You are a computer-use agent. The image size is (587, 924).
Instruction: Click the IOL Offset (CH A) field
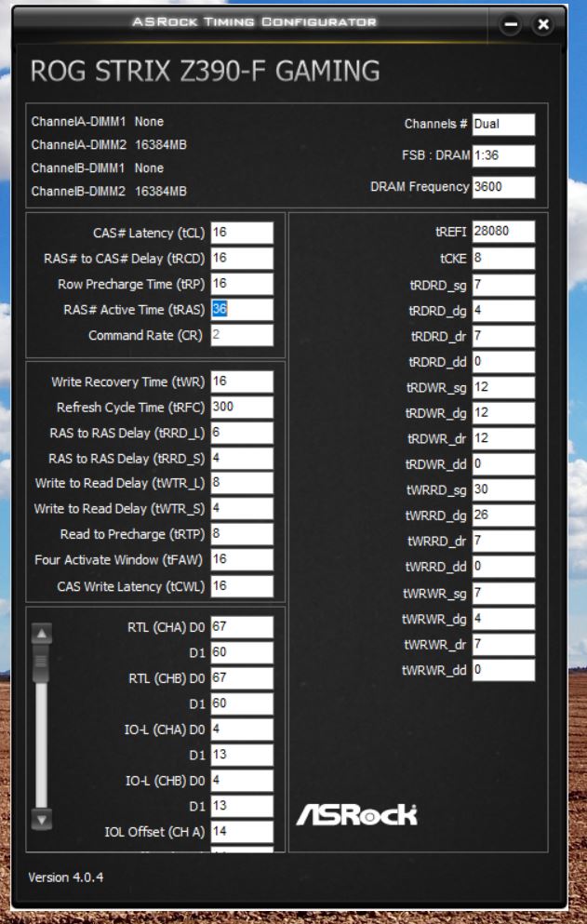coord(242,832)
